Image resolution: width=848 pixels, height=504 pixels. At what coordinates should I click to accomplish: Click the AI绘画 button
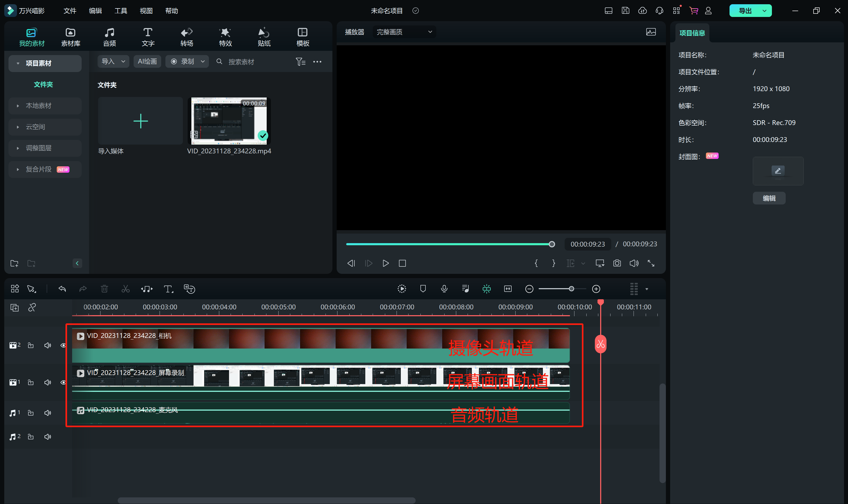(x=147, y=61)
